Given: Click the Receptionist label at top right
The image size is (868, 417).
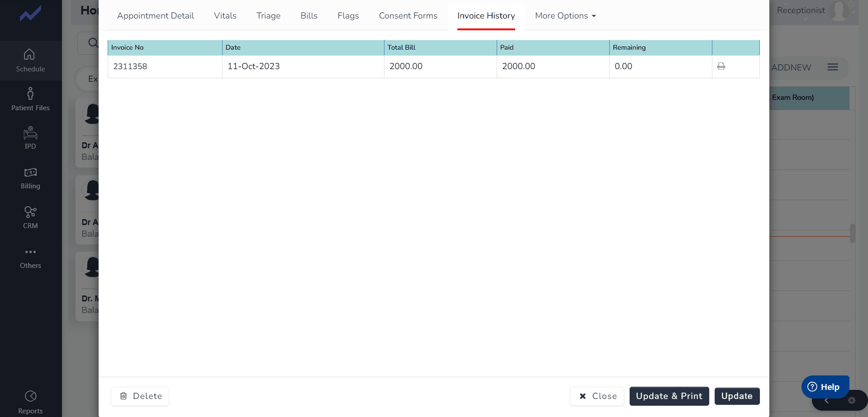Looking at the screenshot, I should (x=801, y=10).
